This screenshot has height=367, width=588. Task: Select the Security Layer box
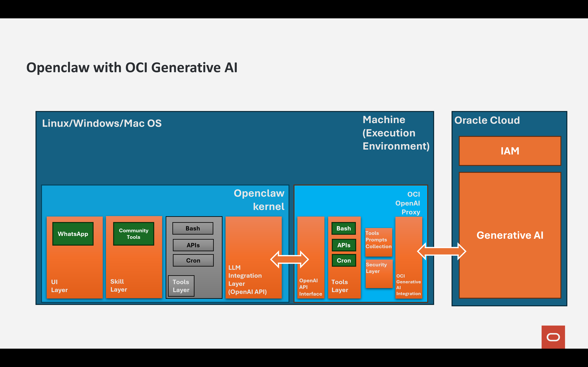click(379, 274)
